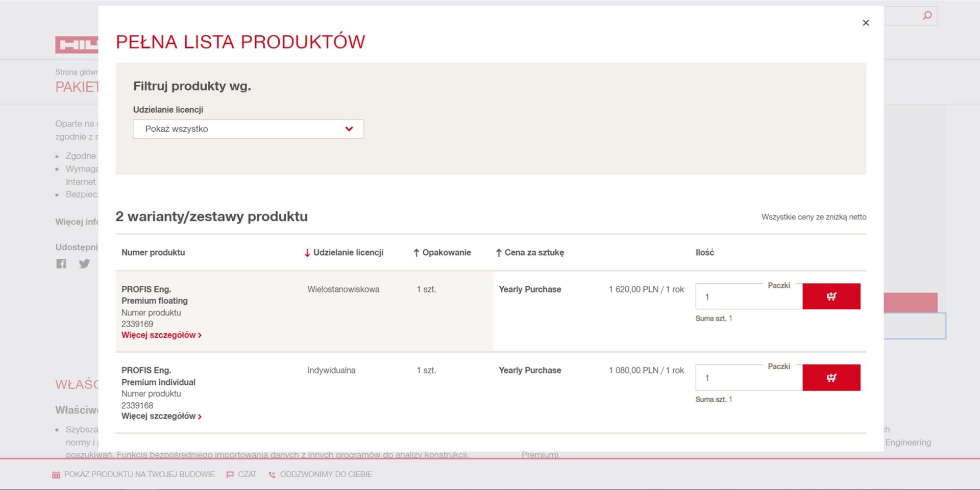Image resolution: width=980 pixels, height=490 pixels.
Task: Select the Indywidualna license cell
Action: click(331, 371)
